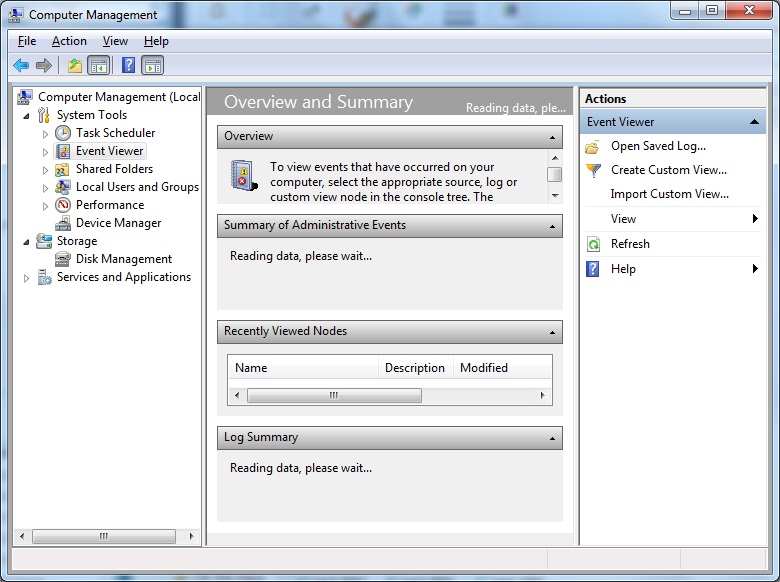This screenshot has height=582, width=780.
Task: Collapse the Storage tree node
Action: click(x=26, y=242)
